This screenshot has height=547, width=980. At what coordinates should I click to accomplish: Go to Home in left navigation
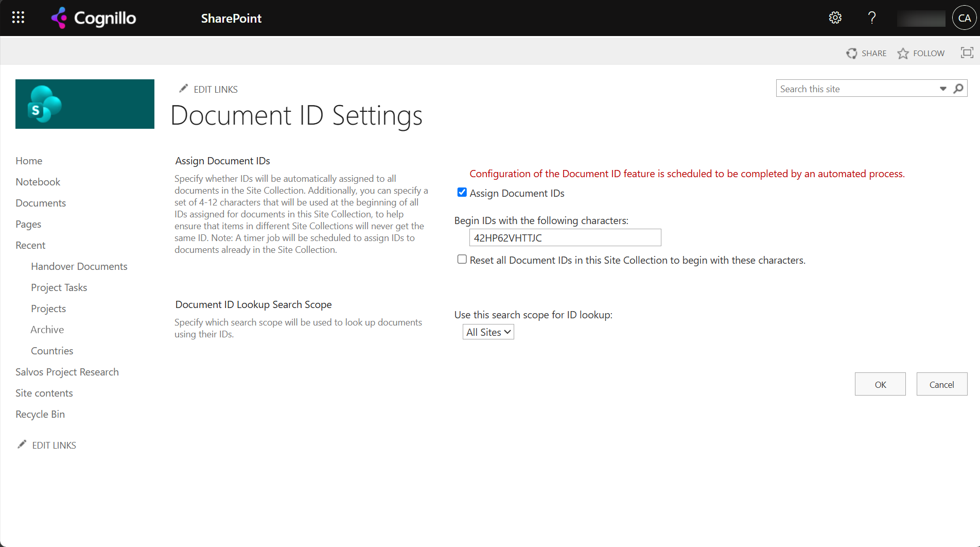pos(29,161)
